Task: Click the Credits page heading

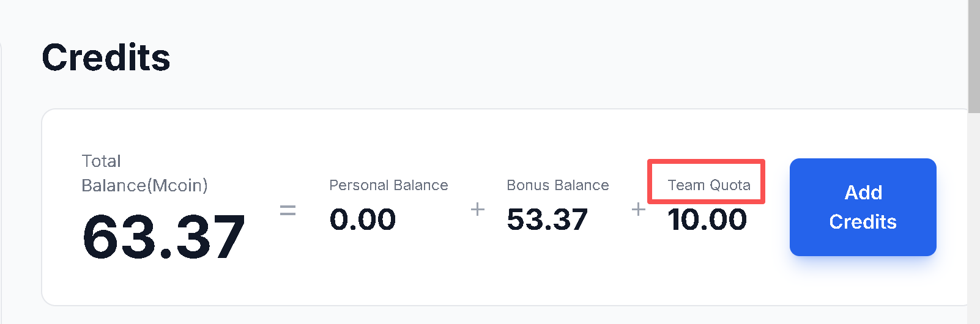Action: (x=106, y=58)
